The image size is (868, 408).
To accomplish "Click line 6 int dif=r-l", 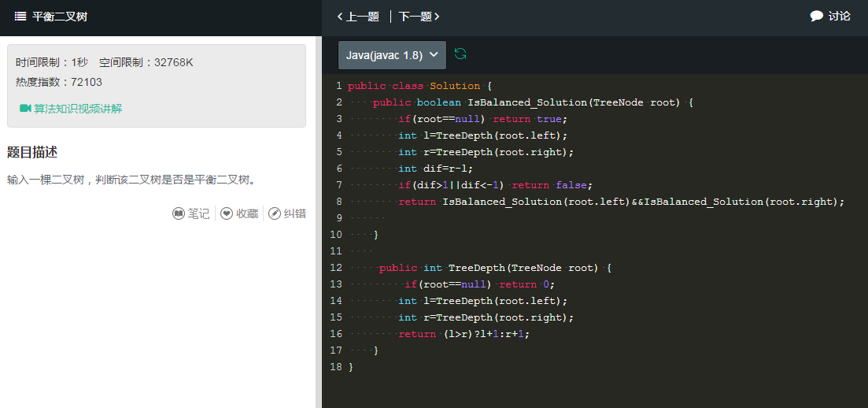I will (436, 169).
